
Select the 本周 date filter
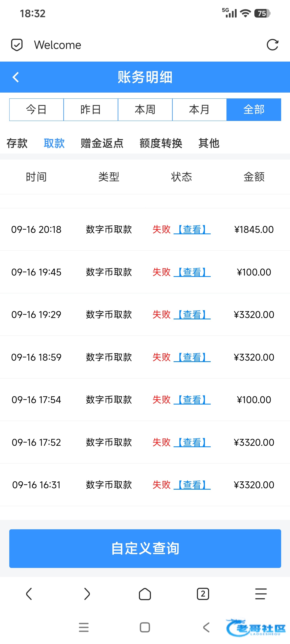[145, 110]
